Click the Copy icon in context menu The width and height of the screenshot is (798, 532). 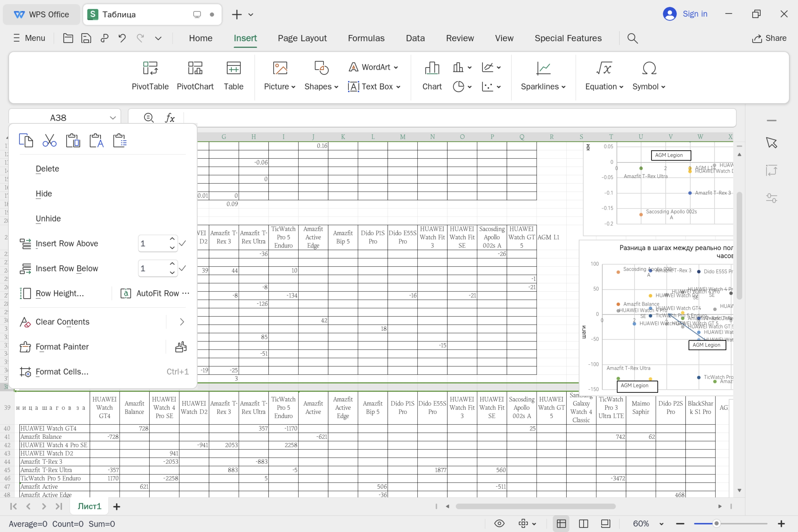coord(26,140)
